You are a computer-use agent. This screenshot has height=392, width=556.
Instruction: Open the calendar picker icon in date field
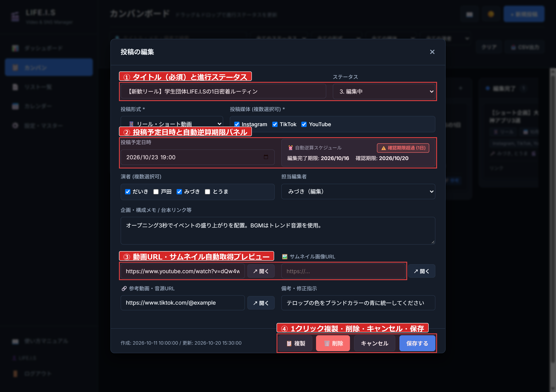click(x=266, y=157)
